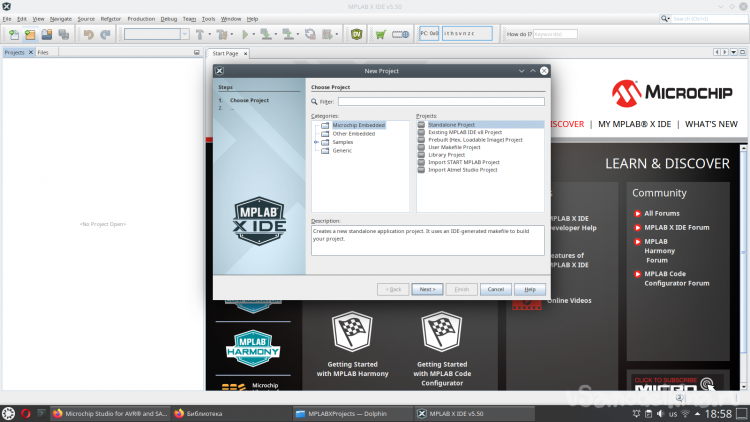The width and height of the screenshot is (750, 422).
Task: Click the Getting Started with MPLAB Harmony flag
Action: 351,332
